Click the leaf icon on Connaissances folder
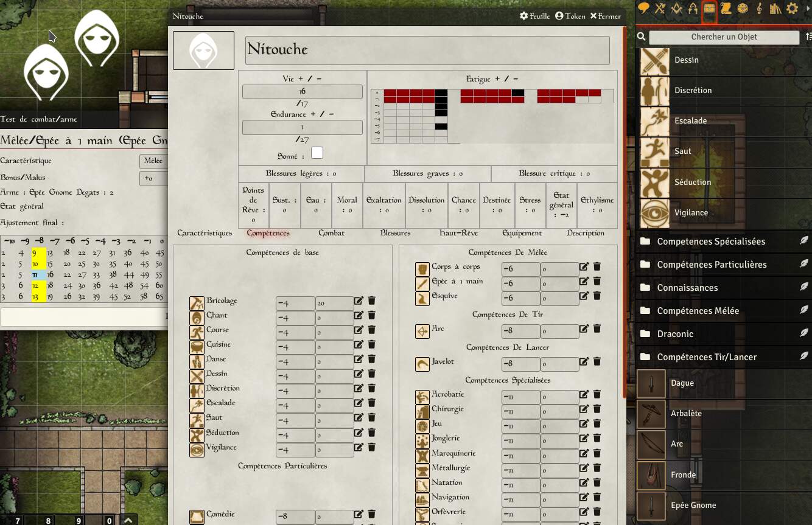Image resolution: width=812 pixels, height=525 pixels. pos(804,287)
